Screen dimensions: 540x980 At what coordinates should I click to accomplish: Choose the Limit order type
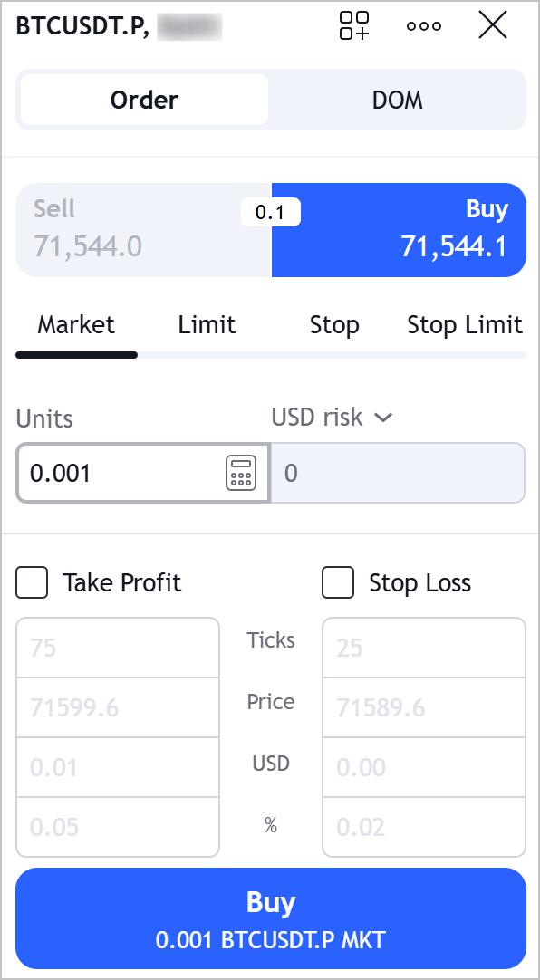207,325
